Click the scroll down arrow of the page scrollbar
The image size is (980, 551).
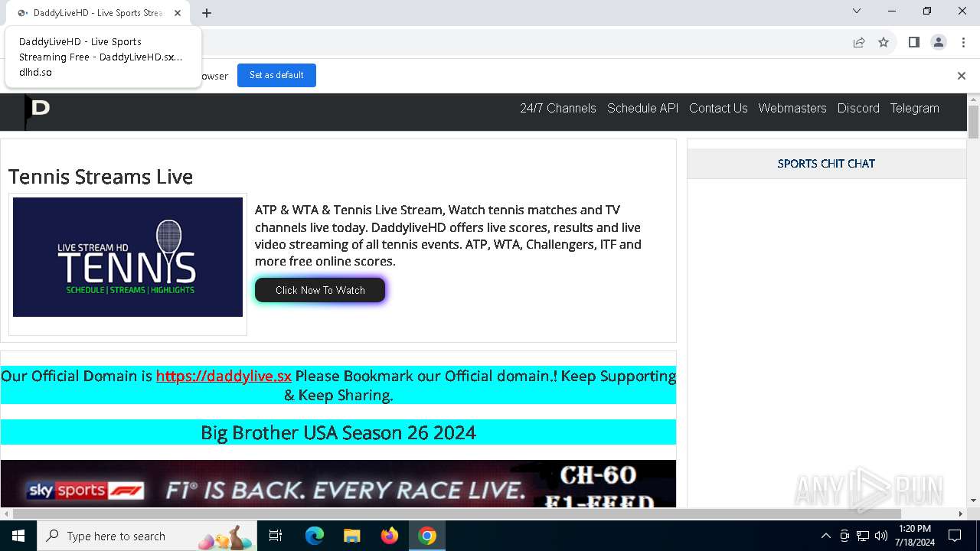(x=973, y=501)
